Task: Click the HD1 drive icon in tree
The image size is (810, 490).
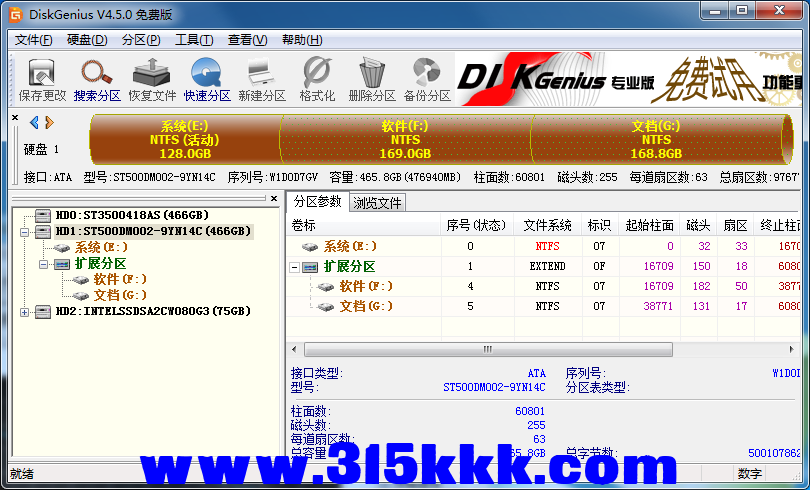Action: (43, 231)
